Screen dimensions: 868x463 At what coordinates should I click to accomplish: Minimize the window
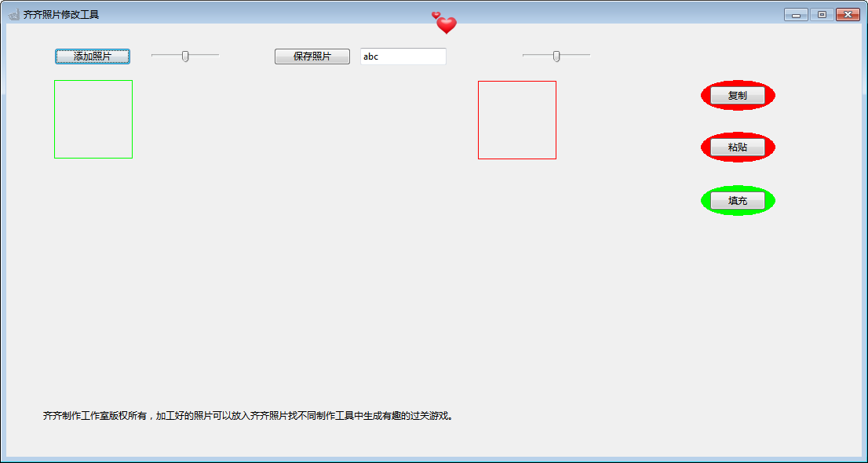(x=796, y=15)
